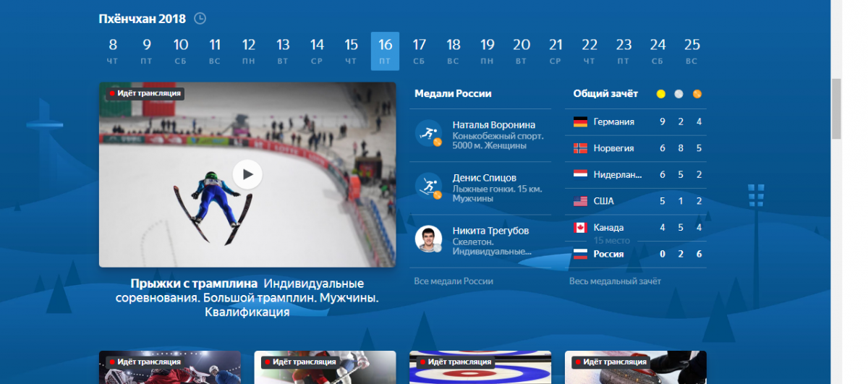868x384 pixels.
Task: Click the Canada flag icon
Action: [x=580, y=228]
